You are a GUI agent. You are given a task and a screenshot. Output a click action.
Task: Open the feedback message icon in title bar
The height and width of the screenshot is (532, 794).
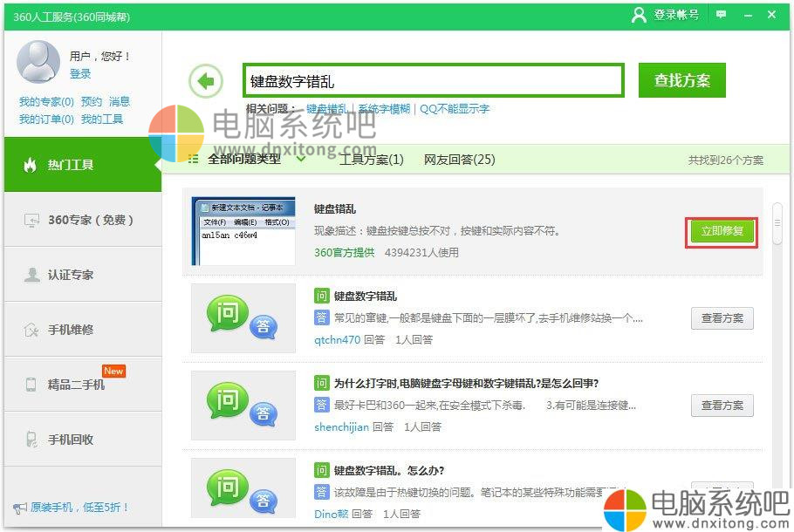point(721,14)
